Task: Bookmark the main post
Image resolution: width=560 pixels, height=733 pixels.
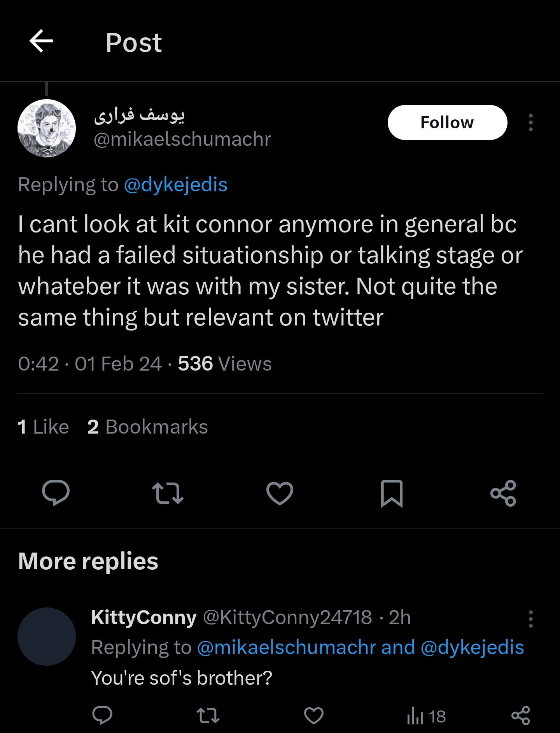Action: 392,493
